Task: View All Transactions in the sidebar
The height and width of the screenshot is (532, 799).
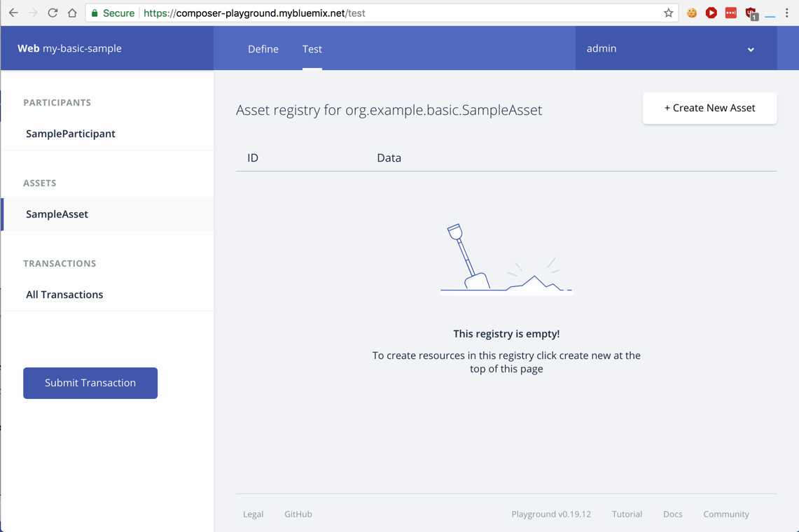Action: click(64, 295)
